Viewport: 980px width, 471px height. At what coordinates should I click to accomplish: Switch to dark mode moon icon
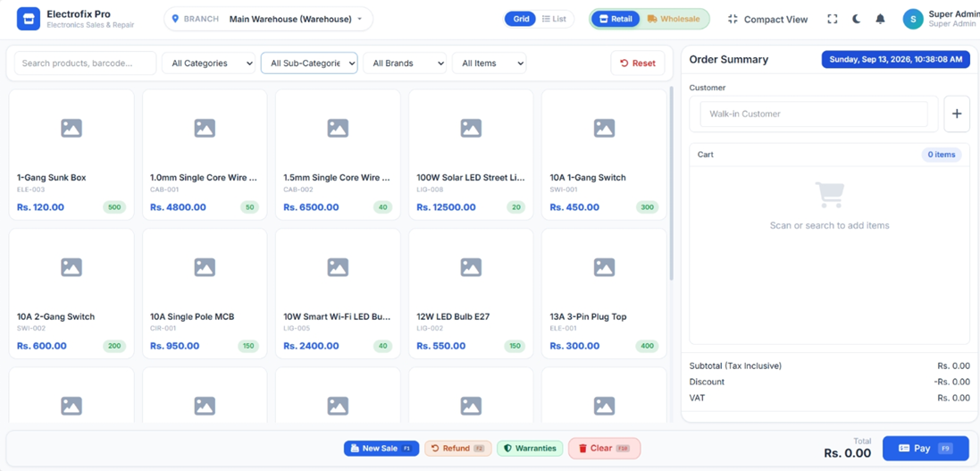coord(856,19)
